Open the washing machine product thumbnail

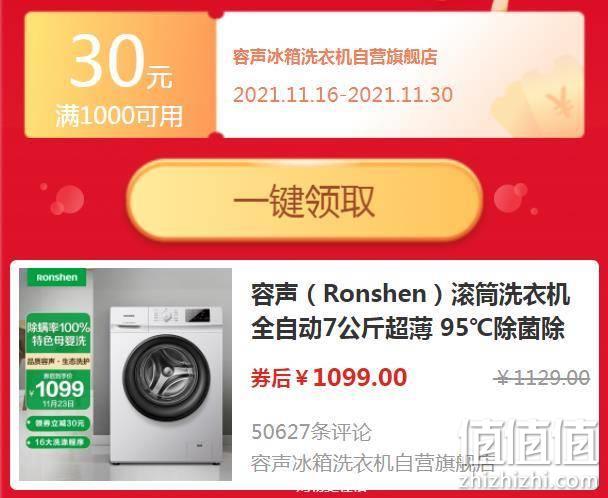126,374
